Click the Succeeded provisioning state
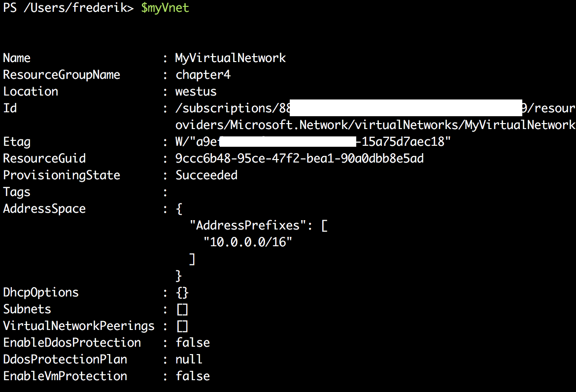The image size is (576, 392). pos(206,175)
